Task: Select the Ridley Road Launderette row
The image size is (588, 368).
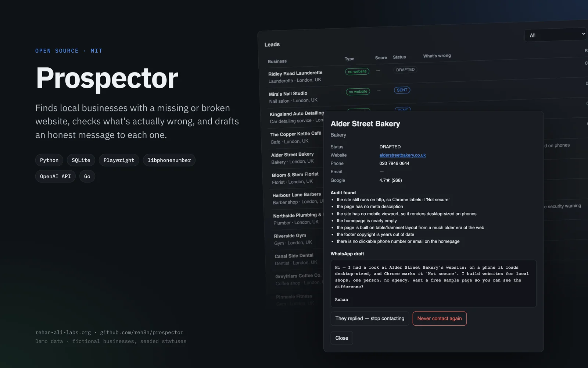Action: (x=295, y=77)
